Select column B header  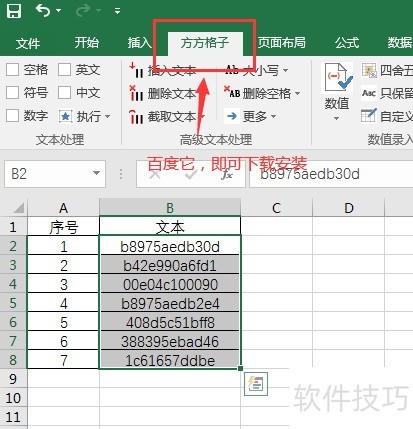point(170,208)
